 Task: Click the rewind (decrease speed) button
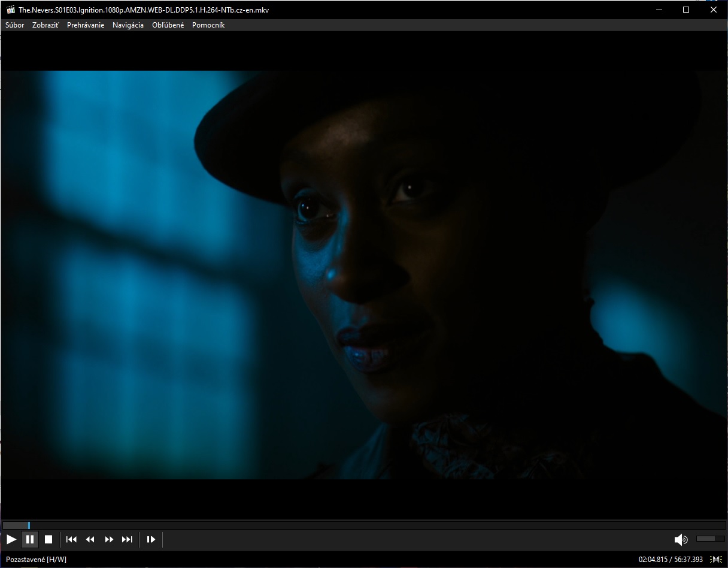tap(90, 539)
